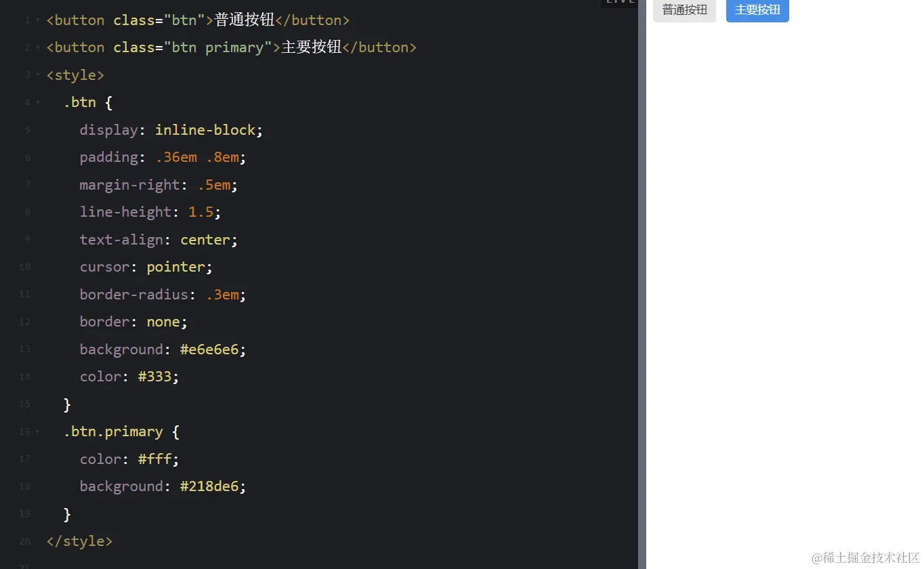This screenshot has height=569, width=924.
Task: Fold the <style> block at line 3
Action: [38, 75]
